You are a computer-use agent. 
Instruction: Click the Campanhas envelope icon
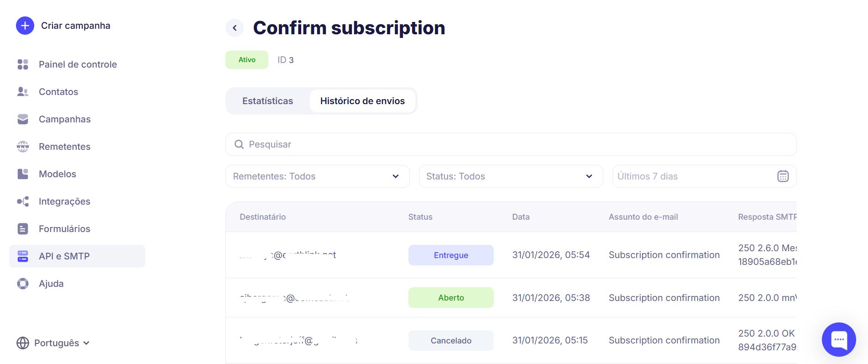click(23, 119)
